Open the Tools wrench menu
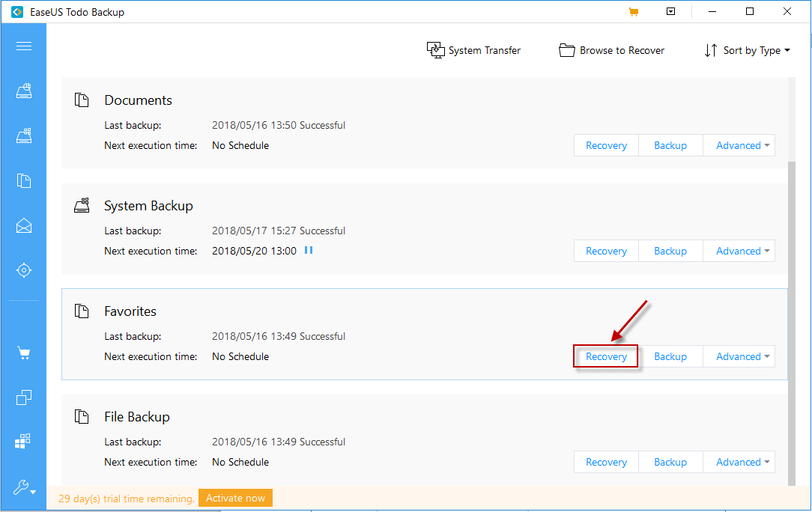The image size is (812, 512). pyautogui.click(x=24, y=487)
